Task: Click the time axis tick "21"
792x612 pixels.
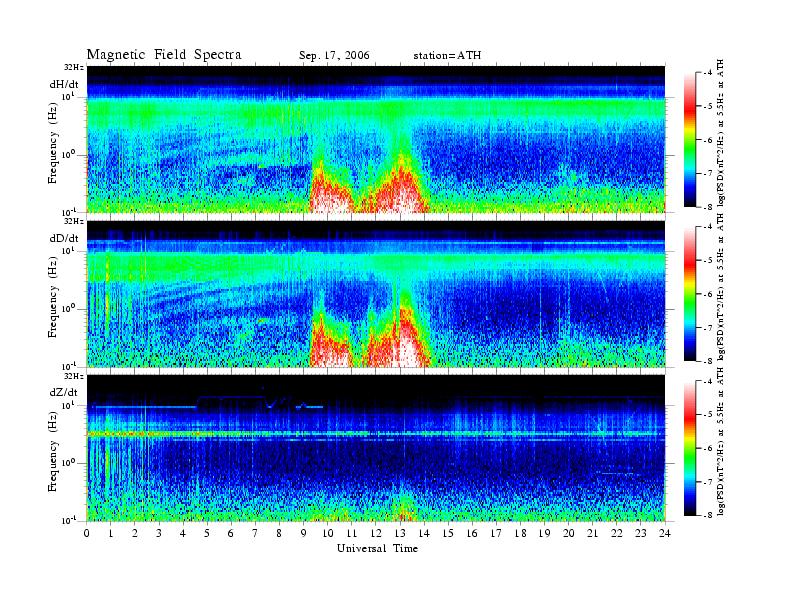Action: point(592,533)
